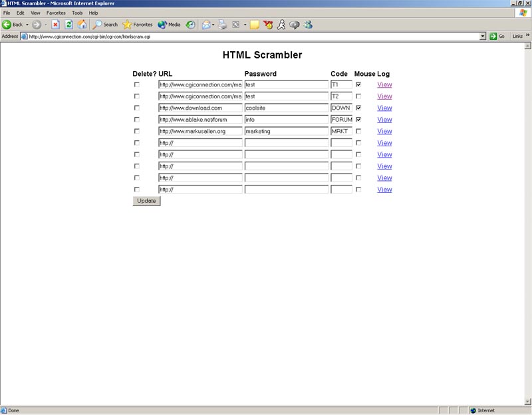The image size is (532, 415).
Task: Print the page with printer icon
Action: tap(223, 25)
